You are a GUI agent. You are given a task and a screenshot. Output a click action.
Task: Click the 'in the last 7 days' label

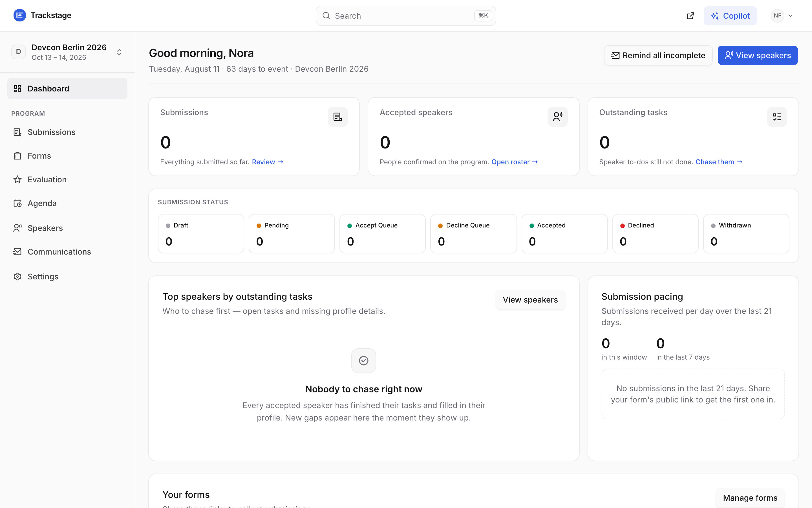tap(683, 357)
